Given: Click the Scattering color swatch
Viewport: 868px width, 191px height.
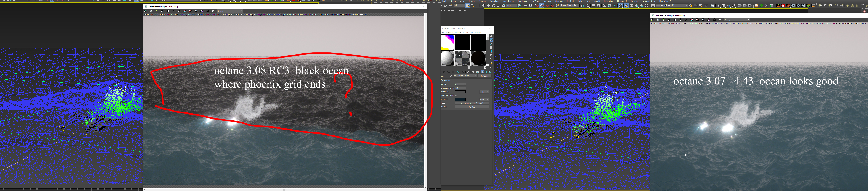Looking at the screenshot, I should coord(460,99).
